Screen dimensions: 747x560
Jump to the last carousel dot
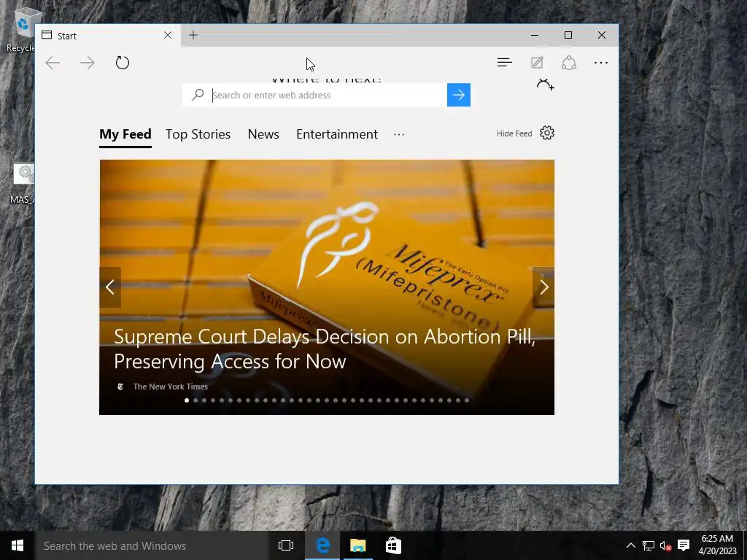[467, 400]
